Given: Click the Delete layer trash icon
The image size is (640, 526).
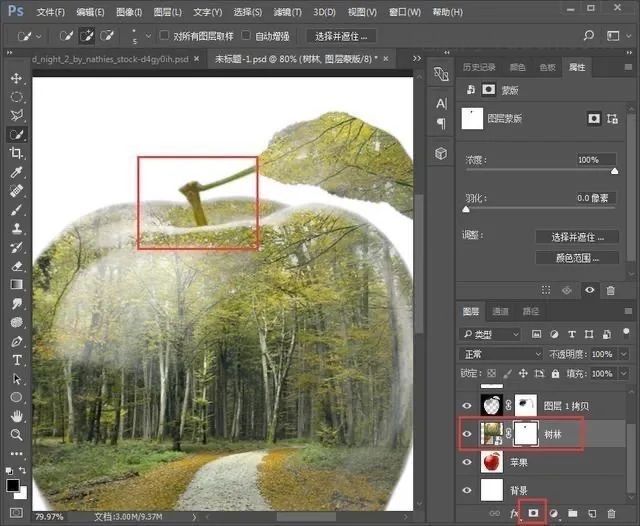Looking at the screenshot, I should (611, 513).
